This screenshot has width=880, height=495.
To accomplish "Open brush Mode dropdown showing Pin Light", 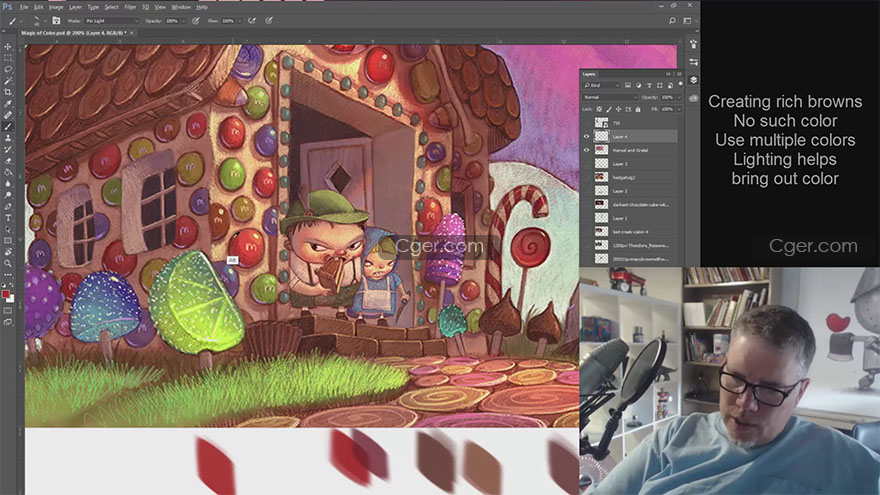I will pos(111,21).
